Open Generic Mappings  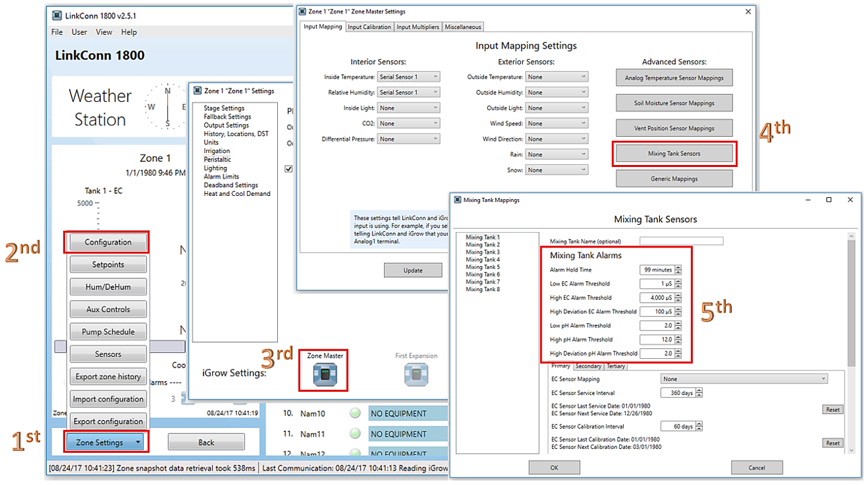(674, 179)
